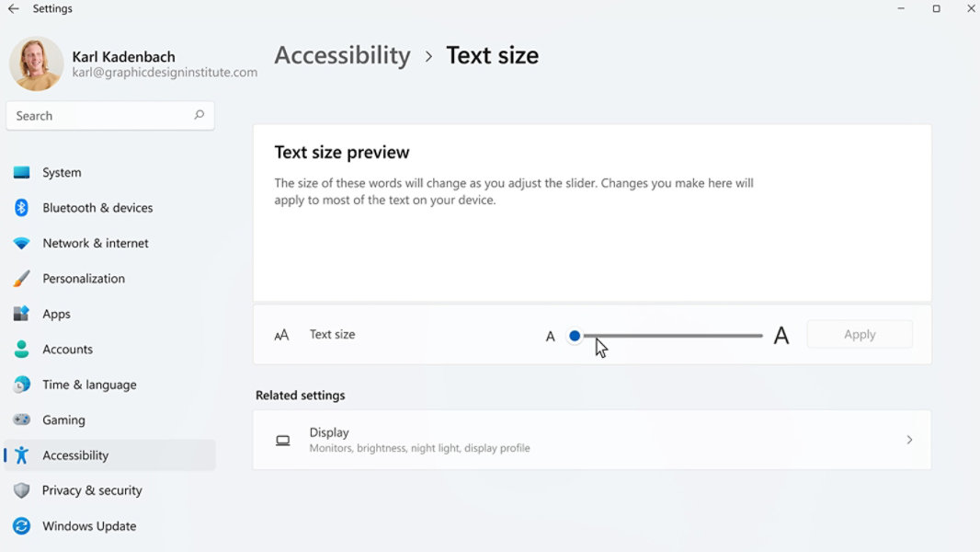Expand the Display related settings entry
Viewport: 980px width, 552px height.
coord(591,440)
